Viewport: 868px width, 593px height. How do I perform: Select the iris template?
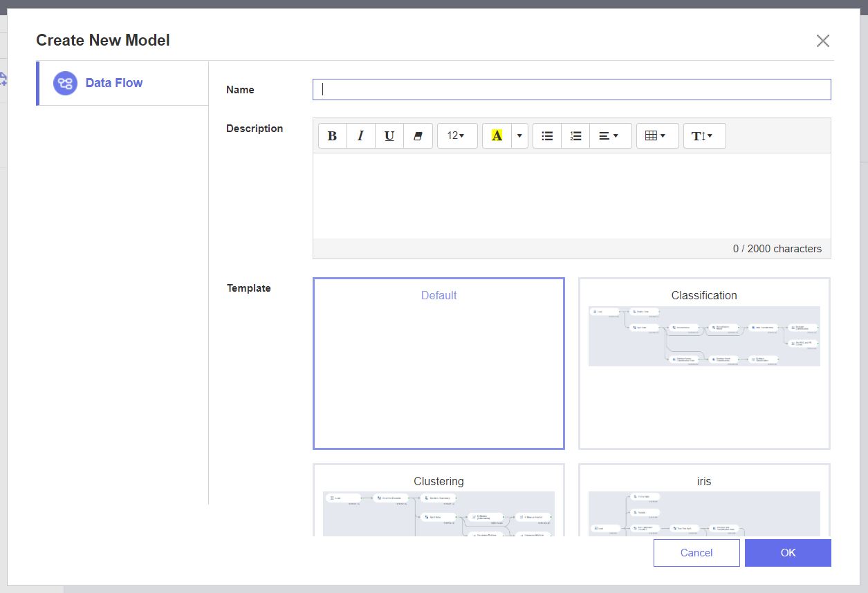(704, 500)
